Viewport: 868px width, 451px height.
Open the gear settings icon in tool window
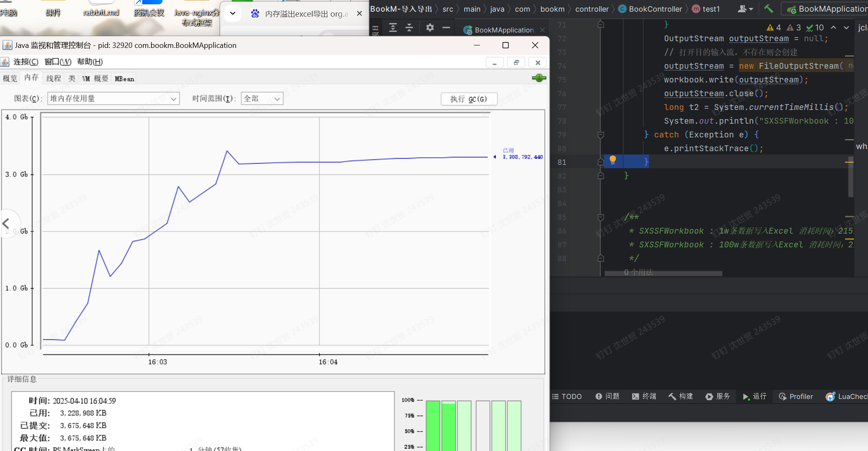tap(430, 28)
